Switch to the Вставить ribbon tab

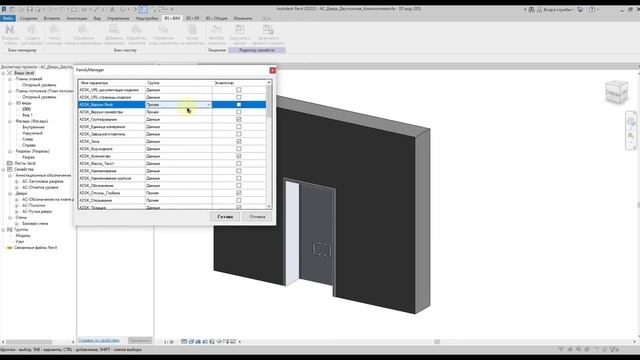tap(51, 18)
